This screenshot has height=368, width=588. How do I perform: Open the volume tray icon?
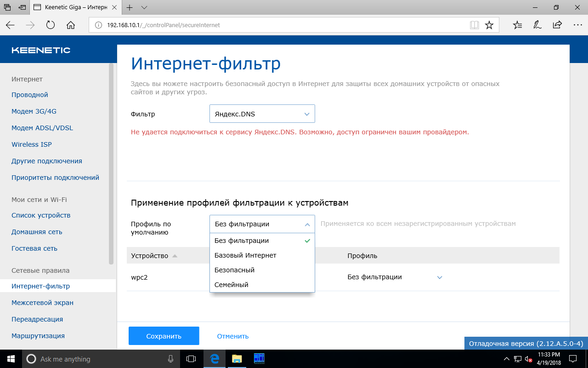[x=528, y=359]
